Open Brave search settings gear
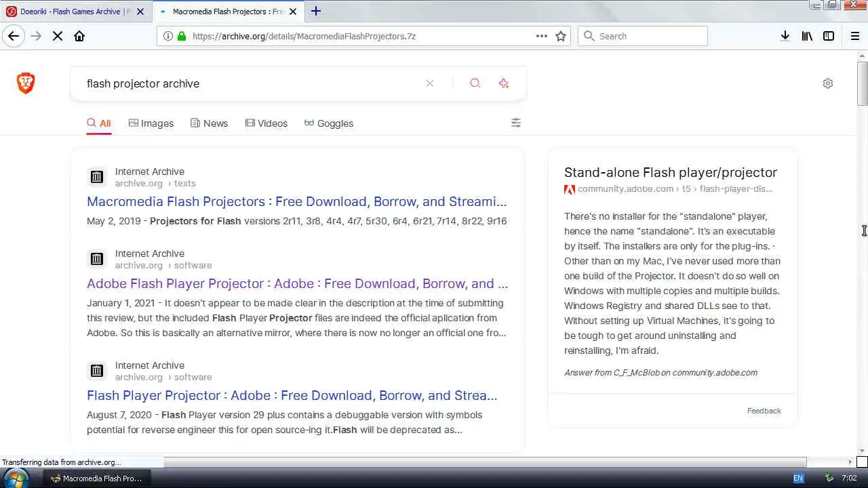 (828, 83)
